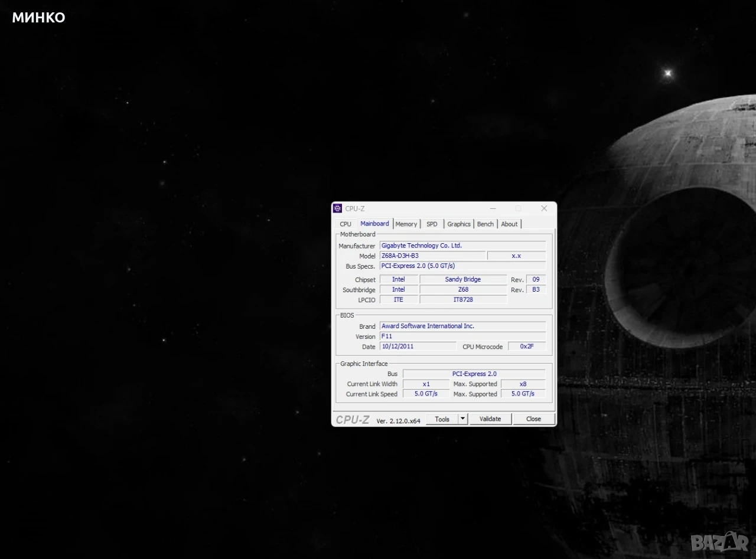Click the Max. Supported link speed 5.0 GT/s

click(x=523, y=394)
